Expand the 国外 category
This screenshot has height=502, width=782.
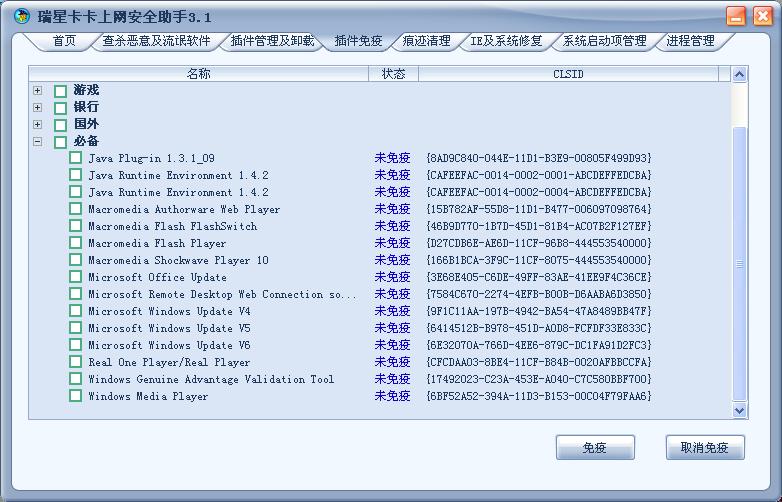point(37,124)
